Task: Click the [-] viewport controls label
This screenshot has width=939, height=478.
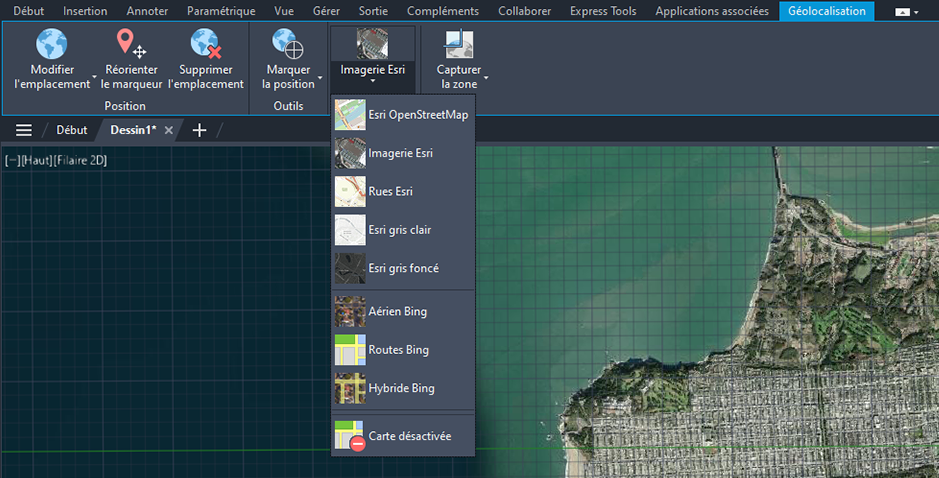Action: click(12, 160)
